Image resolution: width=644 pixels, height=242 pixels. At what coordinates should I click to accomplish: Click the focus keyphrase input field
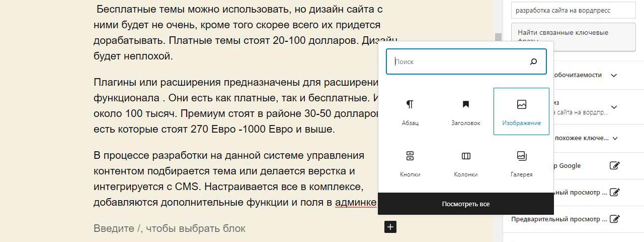click(574, 10)
